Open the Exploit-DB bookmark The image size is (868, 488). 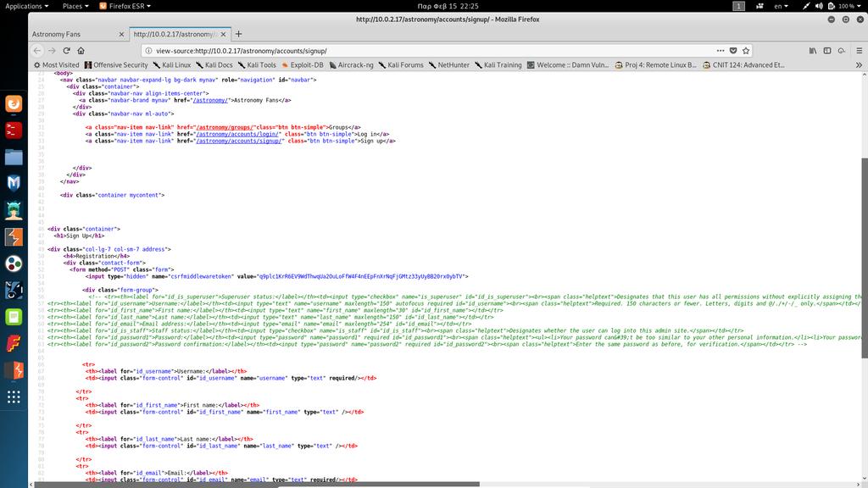point(303,64)
